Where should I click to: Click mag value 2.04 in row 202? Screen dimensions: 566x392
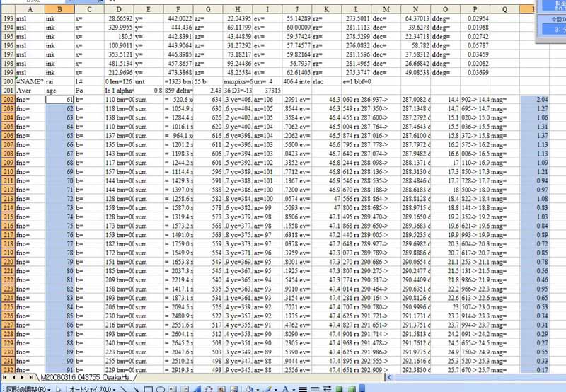pyautogui.click(x=535, y=100)
